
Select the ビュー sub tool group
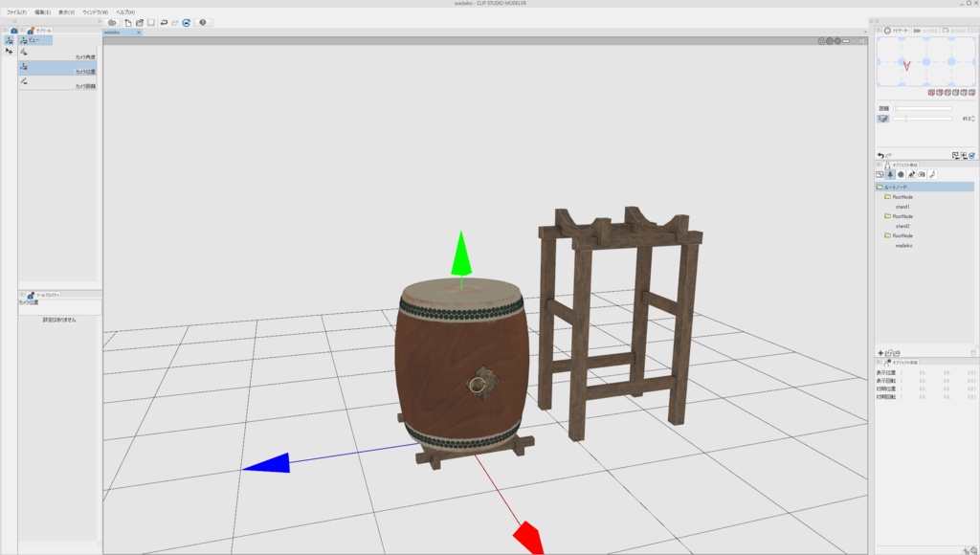(35, 40)
